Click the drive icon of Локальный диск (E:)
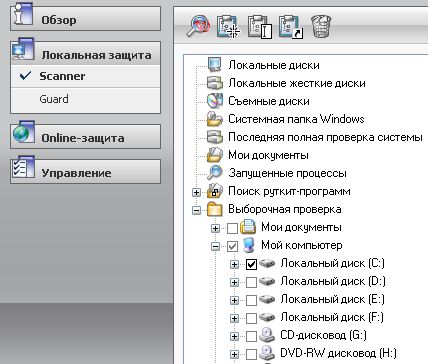Image resolution: width=428 pixels, height=364 pixels. [267, 299]
